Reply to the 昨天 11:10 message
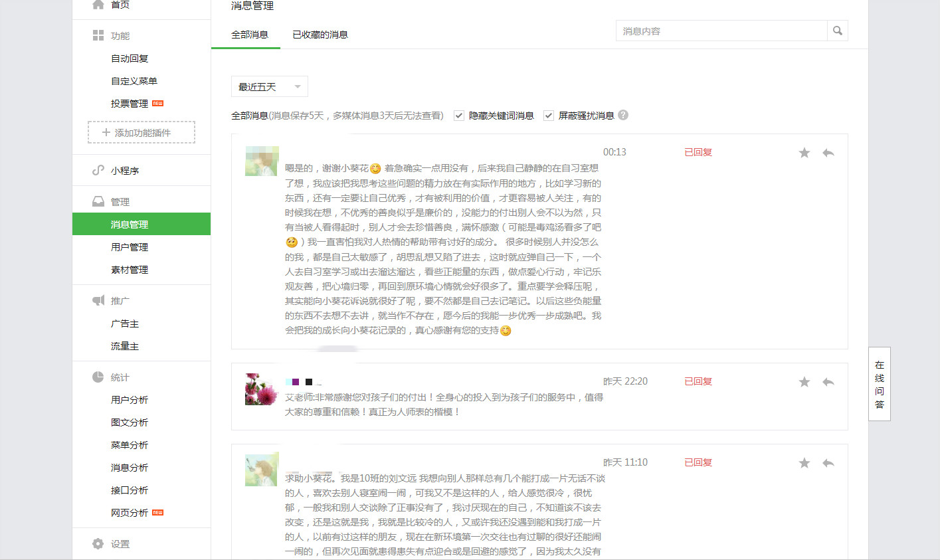Image resolution: width=940 pixels, height=560 pixels. click(828, 463)
